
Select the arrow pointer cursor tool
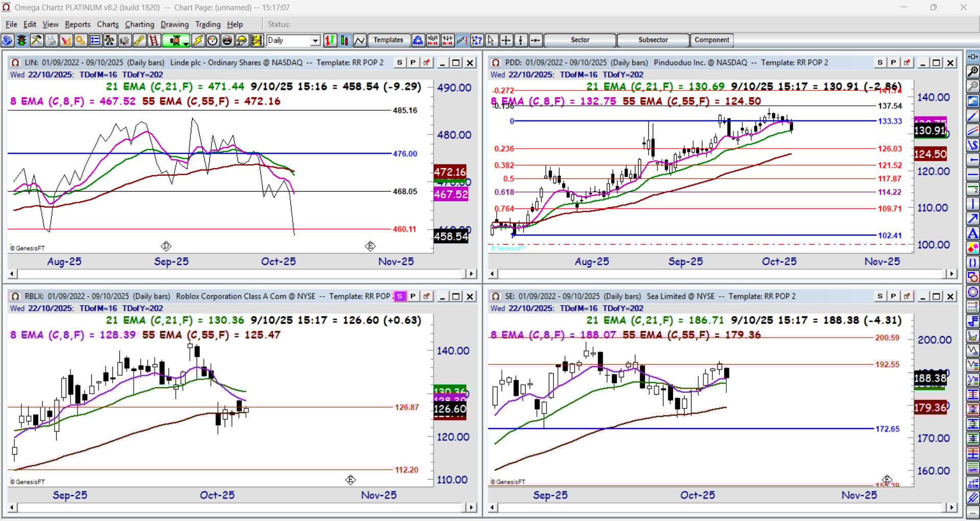(x=492, y=40)
